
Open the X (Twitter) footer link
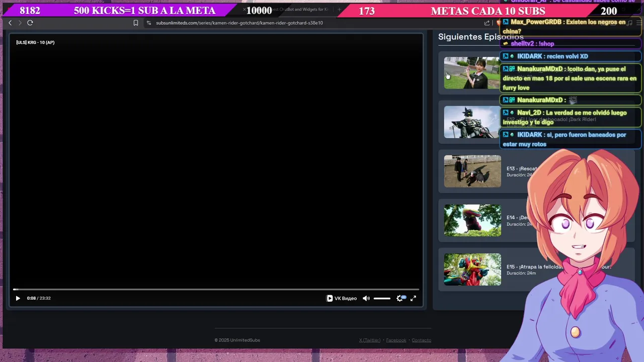pyautogui.click(x=370, y=340)
